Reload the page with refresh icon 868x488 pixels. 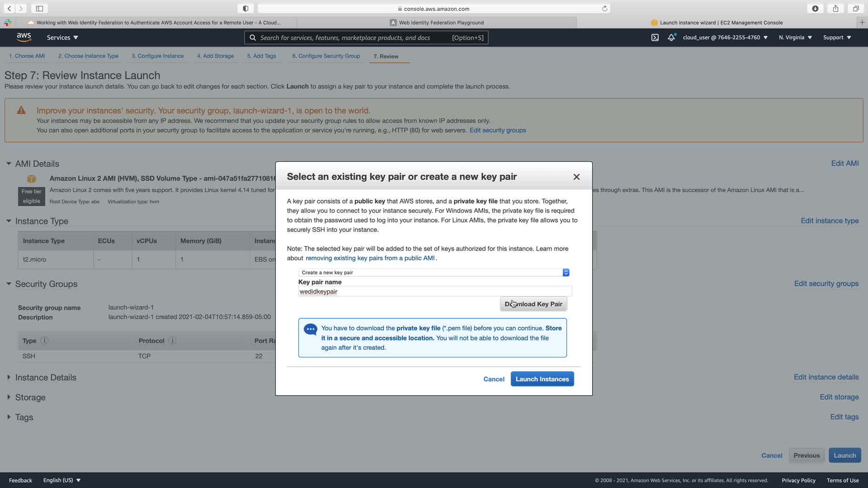605,8
